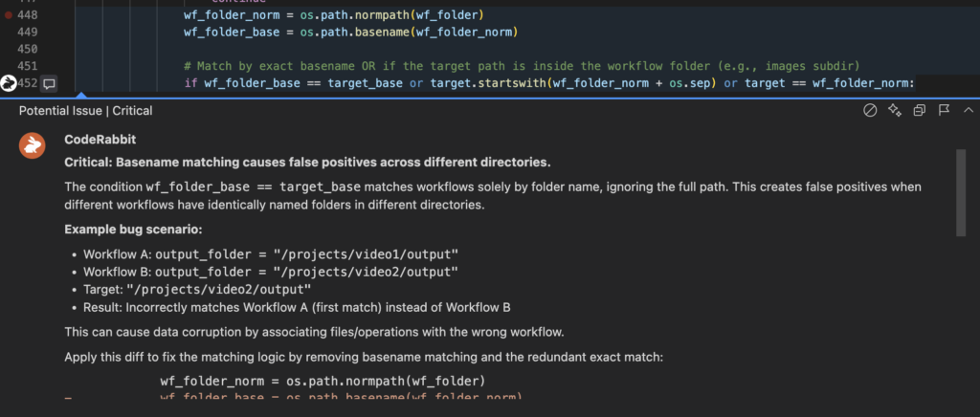
Task: Click the CodeRabbit author name
Action: click(x=93, y=140)
